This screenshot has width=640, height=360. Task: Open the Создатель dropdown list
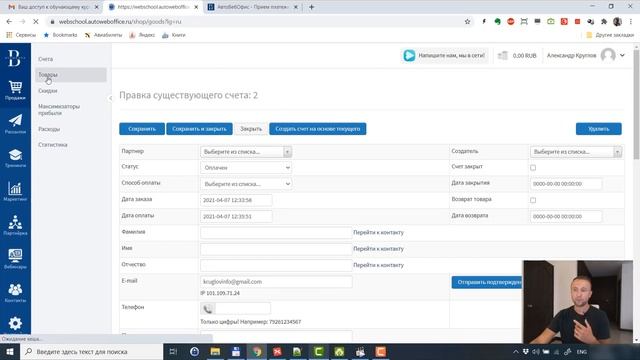click(x=576, y=152)
